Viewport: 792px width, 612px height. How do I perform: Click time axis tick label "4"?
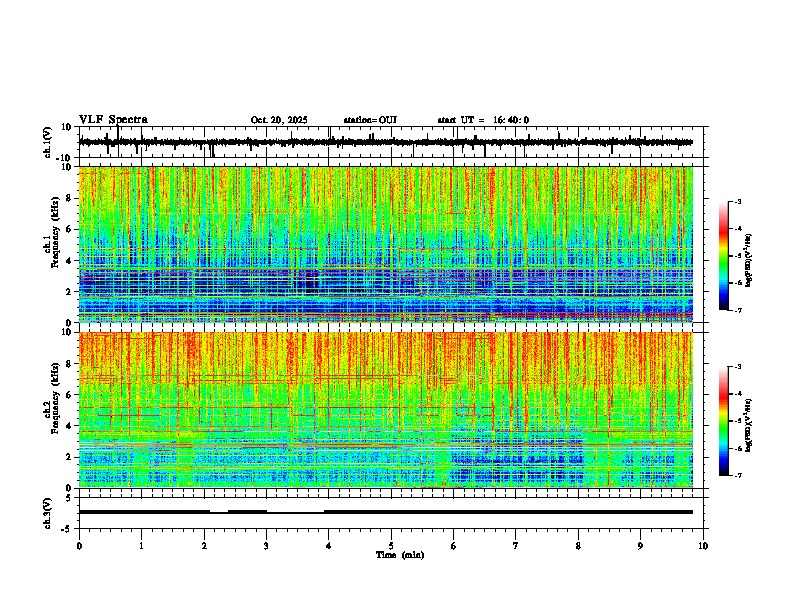pyautogui.click(x=329, y=546)
